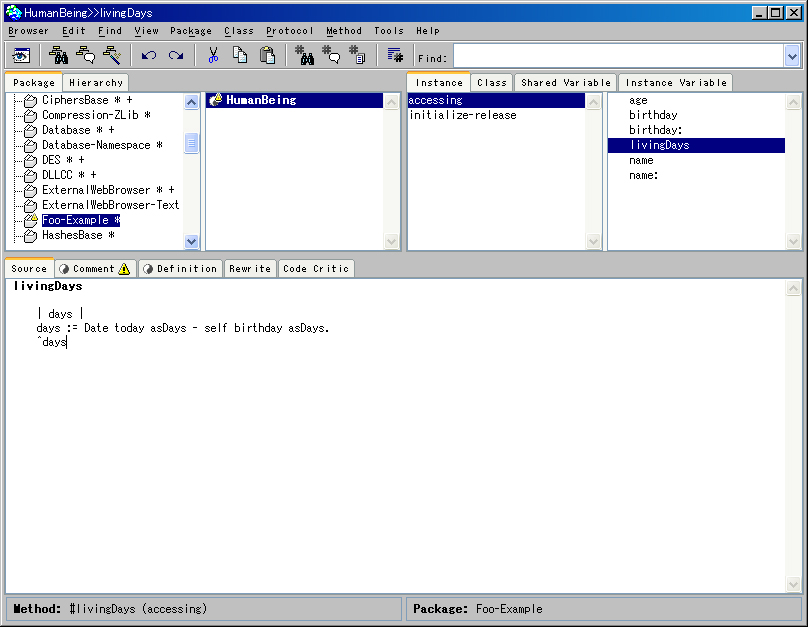Viewport: 808px width, 627px height.
Task: Click inside the Find input field
Action: (619, 56)
